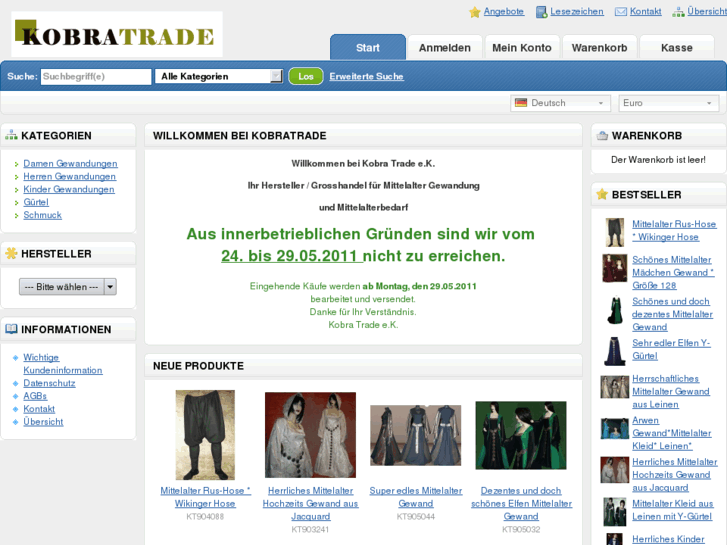Screen dimensions: 727x545
Task: Open 'Dezentes und doch schönes Elfen' product link
Action: pos(521,503)
